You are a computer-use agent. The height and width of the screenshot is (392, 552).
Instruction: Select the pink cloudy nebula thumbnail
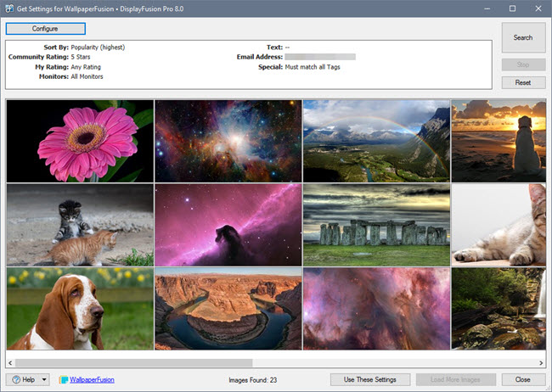[377, 309]
